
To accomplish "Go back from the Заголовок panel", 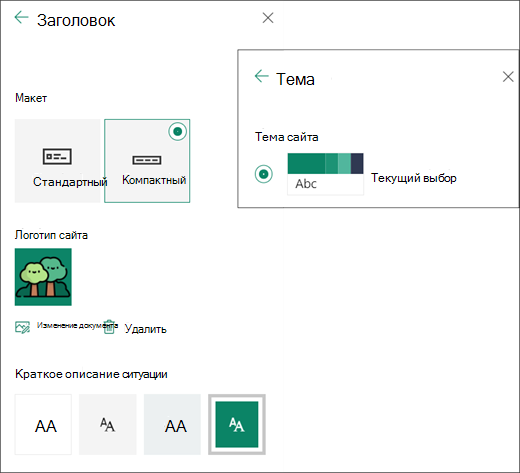I will 21,18.
